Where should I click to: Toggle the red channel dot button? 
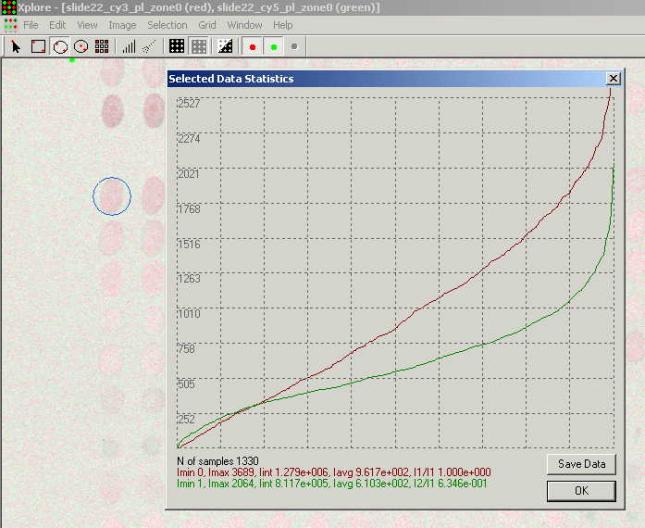pos(252,46)
